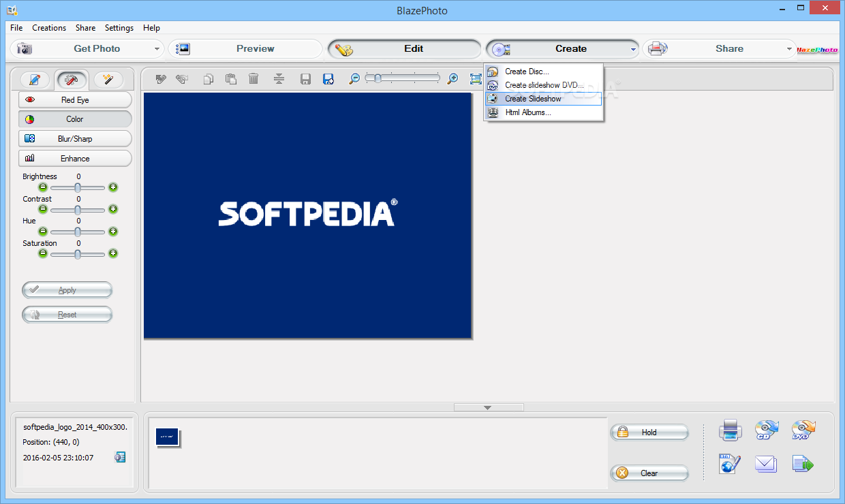This screenshot has width=845, height=504.
Task: Increase Hue with plus button
Action: 113,232
